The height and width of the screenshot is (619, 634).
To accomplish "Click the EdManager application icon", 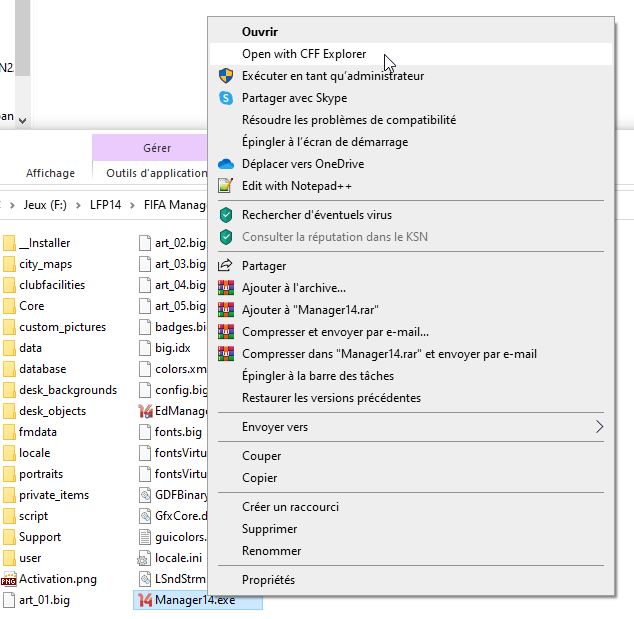I will click(145, 411).
